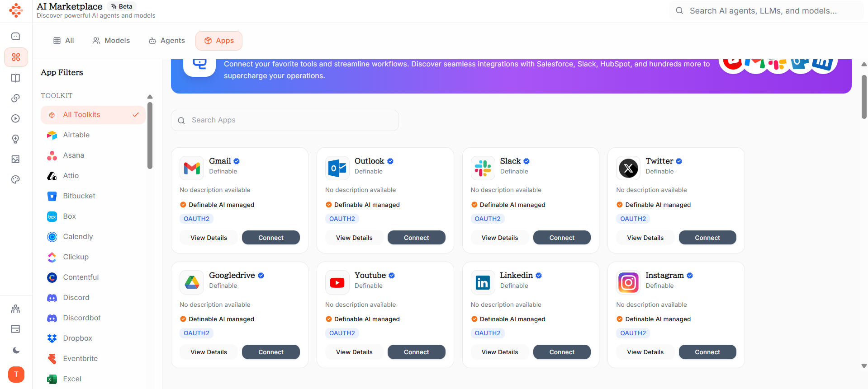Click the Gmail verified badge
868x389 pixels.
[237, 161]
